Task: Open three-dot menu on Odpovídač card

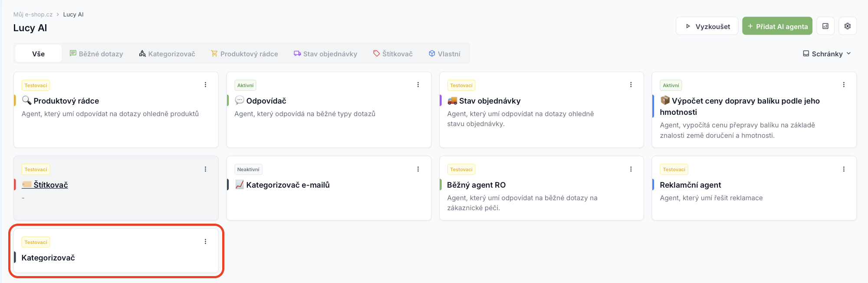Action: click(x=418, y=85)
